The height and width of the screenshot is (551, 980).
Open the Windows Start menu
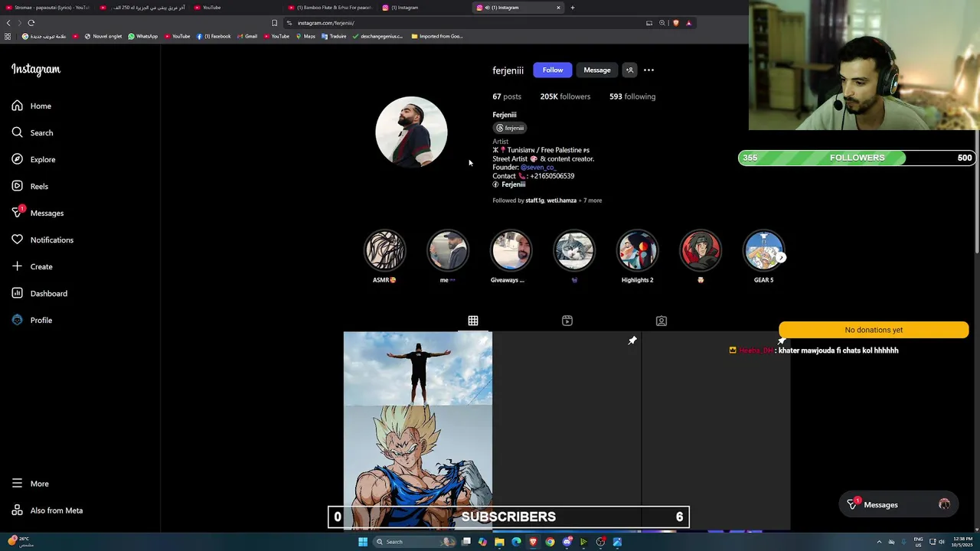click(x=363, y=542)
